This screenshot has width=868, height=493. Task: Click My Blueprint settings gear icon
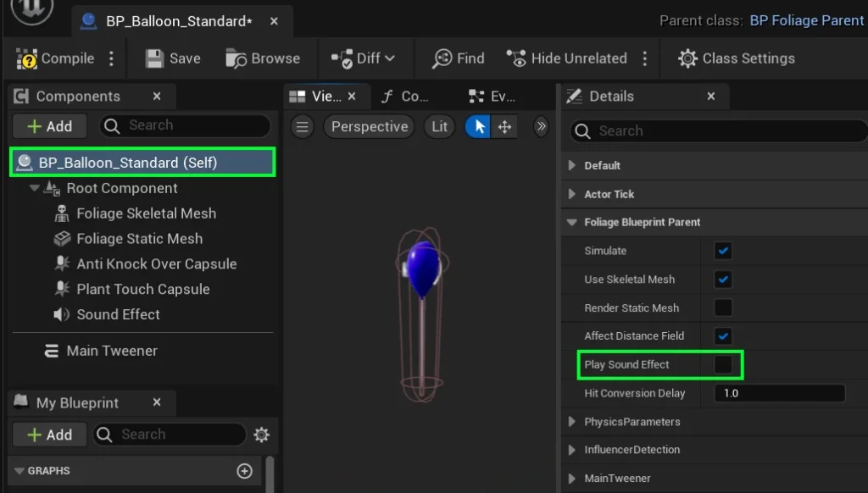click(x=261, y=435)
